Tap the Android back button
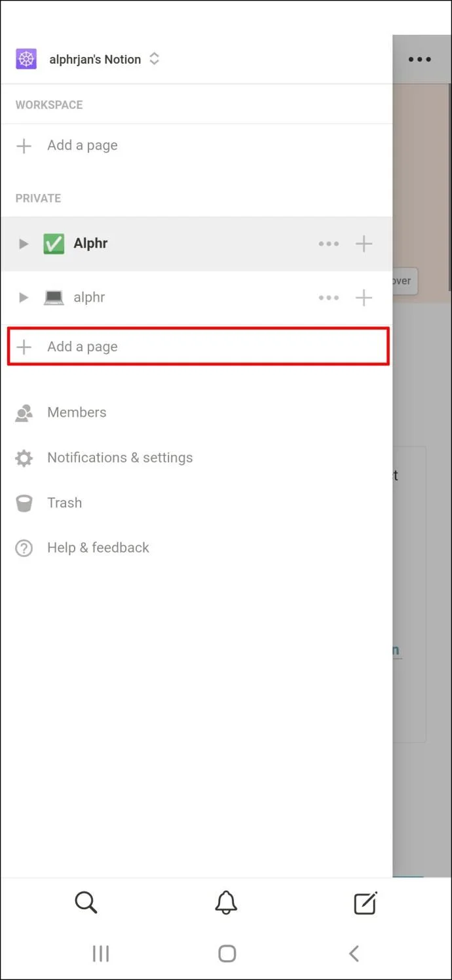Image resolution: width=452 pixels, height=980 pixels. tap(354, 953)
